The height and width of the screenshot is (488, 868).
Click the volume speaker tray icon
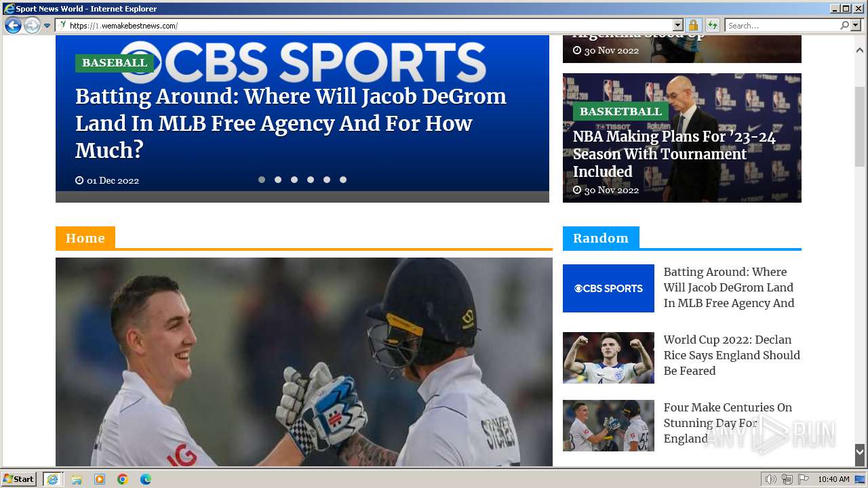point(770,479)
